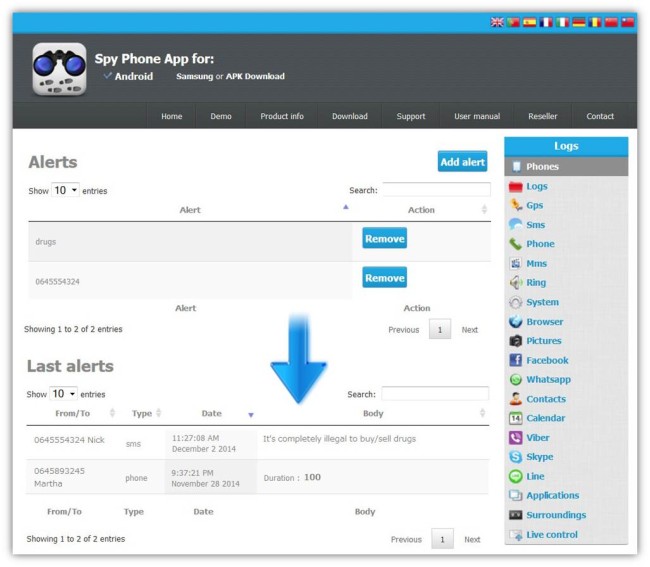Sort Last alerts by Type
This screenshot has height=567, width=650.
(142, 413)
